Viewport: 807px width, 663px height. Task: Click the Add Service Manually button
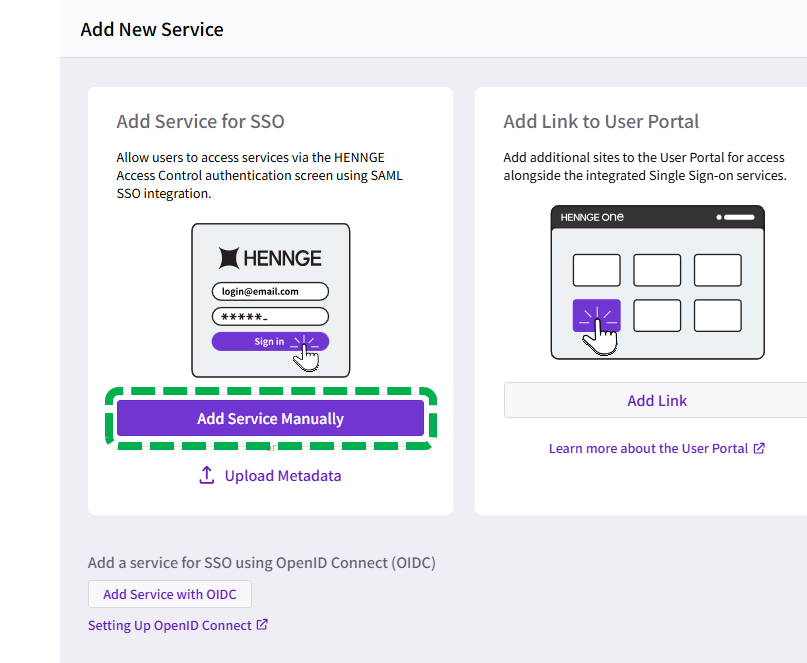(270, 418)
